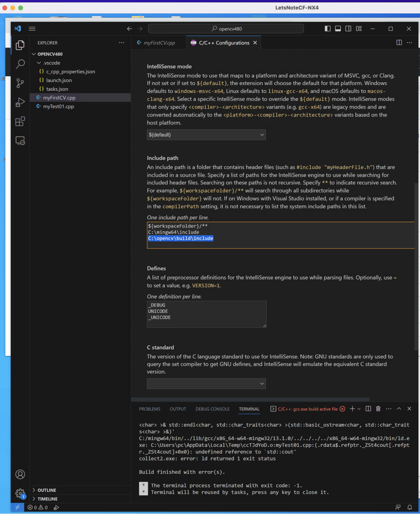Open Source Control view
The height and width of the screenshot is (514, 420).
pyautogui.click(x=20, y=83)
